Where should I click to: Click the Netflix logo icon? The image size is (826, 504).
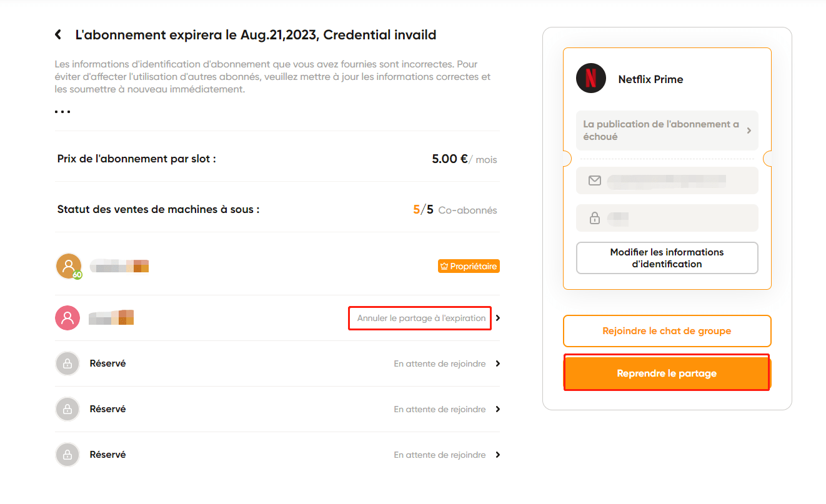click(x=591, y=79)
